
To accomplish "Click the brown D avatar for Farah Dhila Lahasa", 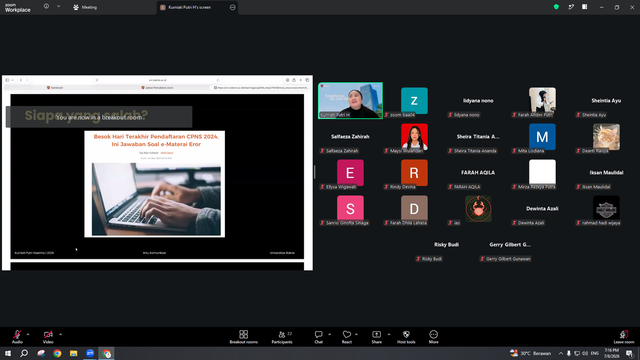I will [414, 209].
